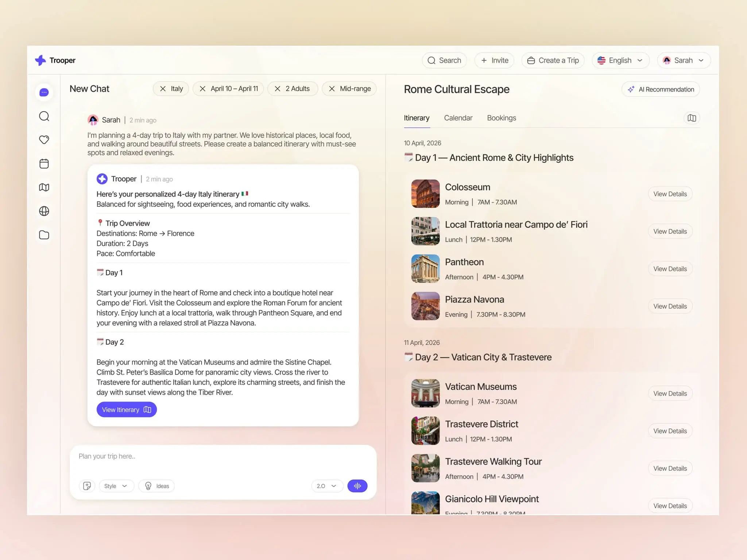Toggle map view in itinerary panel
Viewport: 747px width, 560px height.
click(x=692, y=118)
